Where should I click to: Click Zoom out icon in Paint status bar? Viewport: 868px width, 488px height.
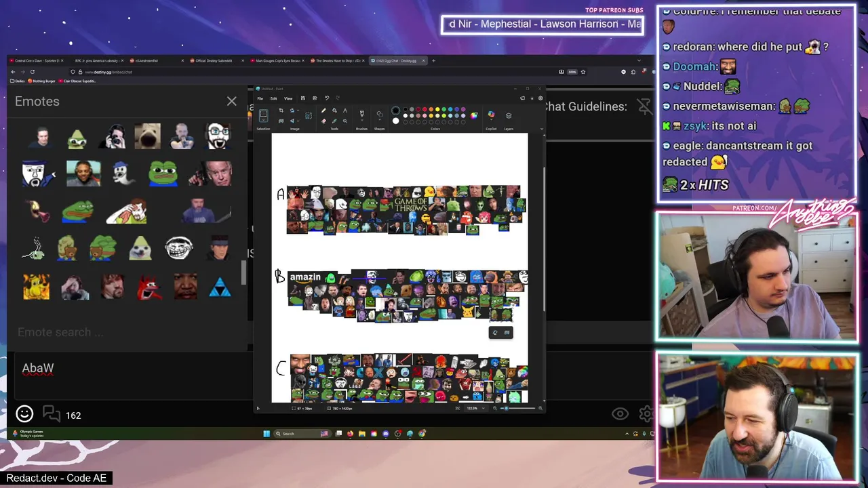click(x=494, y=408)
